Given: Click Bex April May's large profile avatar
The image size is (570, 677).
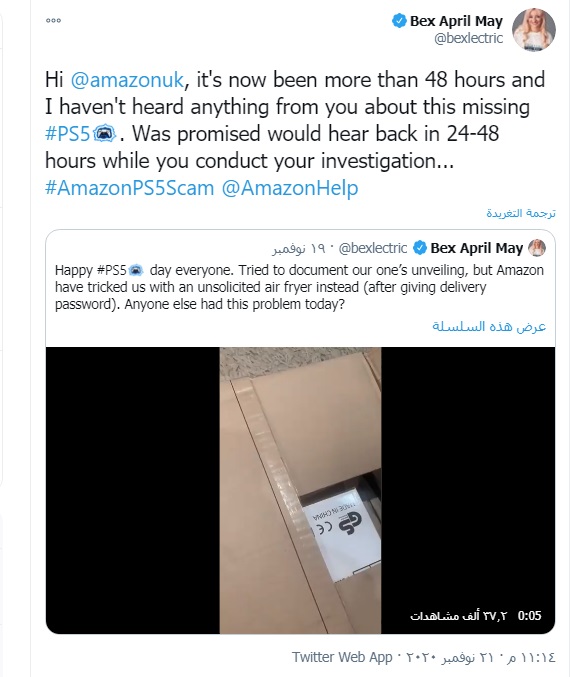Looking at the screenshot, I should [534, 30].
